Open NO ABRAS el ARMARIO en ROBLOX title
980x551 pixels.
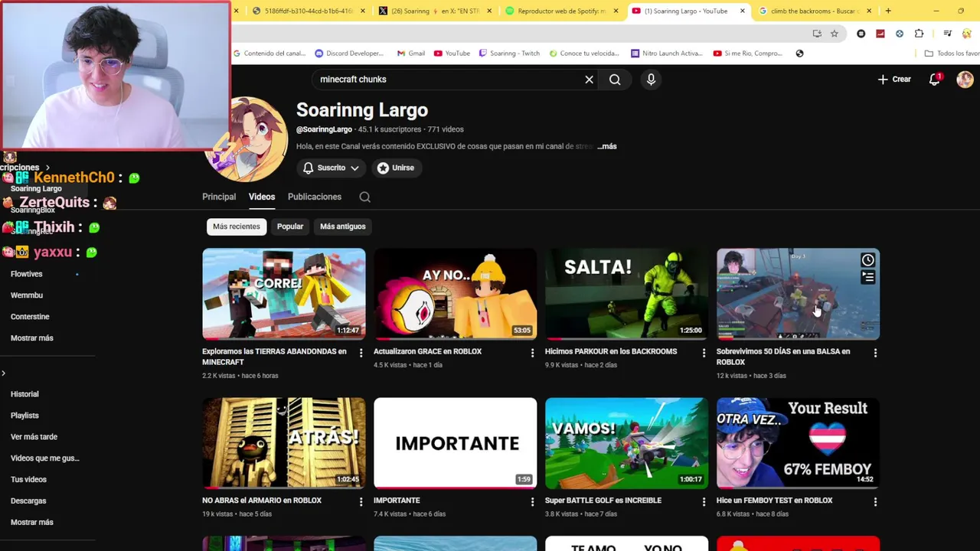point(262,500)
